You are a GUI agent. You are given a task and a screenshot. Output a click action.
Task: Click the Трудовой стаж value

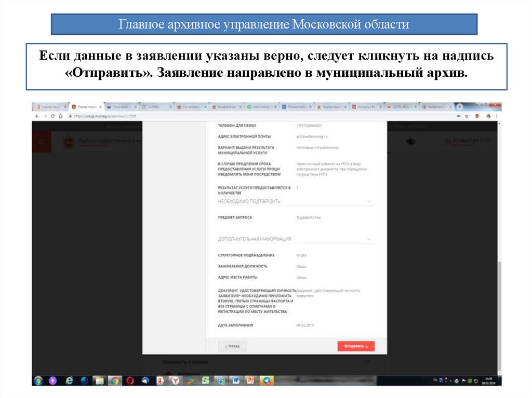(309, 217)
